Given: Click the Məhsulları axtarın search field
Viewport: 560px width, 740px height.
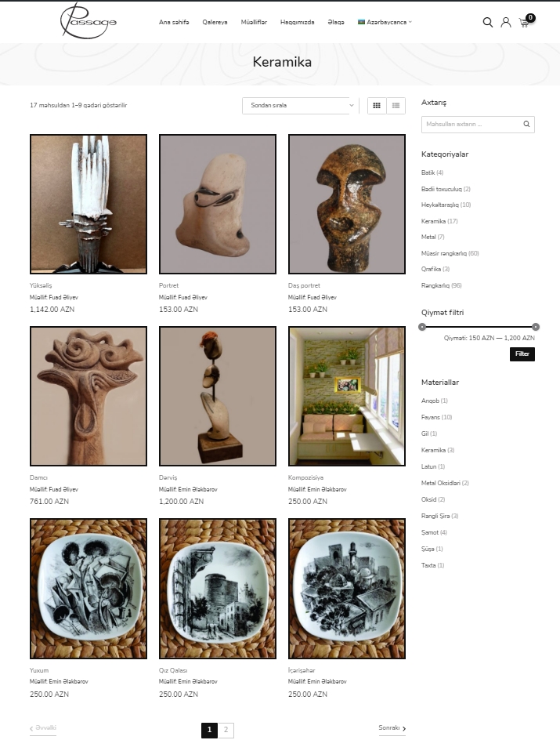Looking at the screenshot, I should [472, 124].
